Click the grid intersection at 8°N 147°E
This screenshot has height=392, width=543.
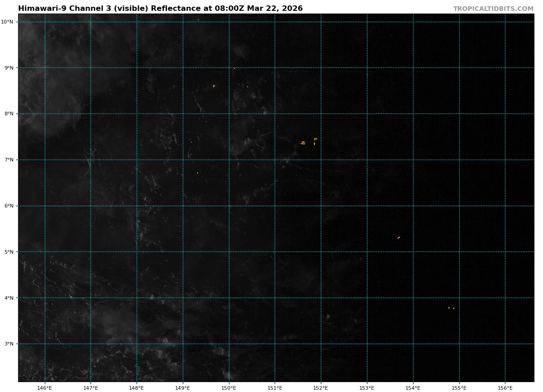tap(90, 113)
